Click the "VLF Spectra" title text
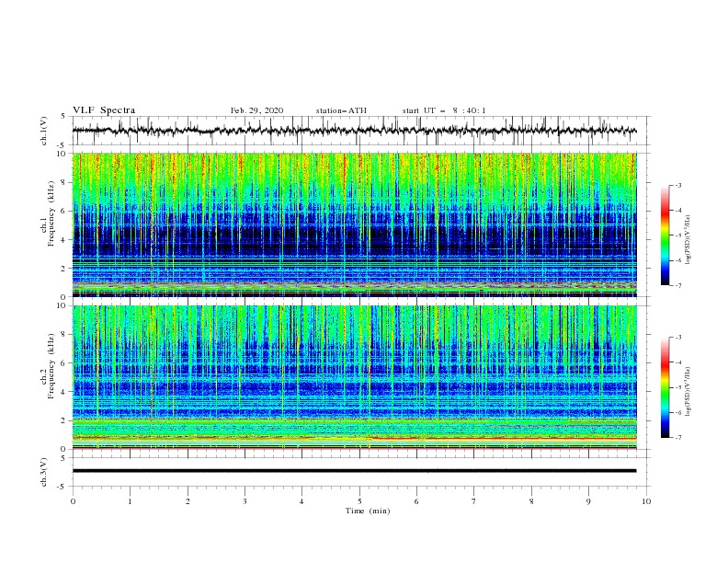This screenshot has width=728, height=563. (104, 110)
